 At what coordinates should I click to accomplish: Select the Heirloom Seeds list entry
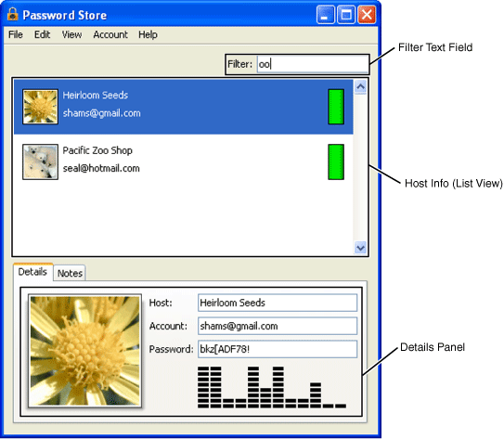[x=183, y=107]
